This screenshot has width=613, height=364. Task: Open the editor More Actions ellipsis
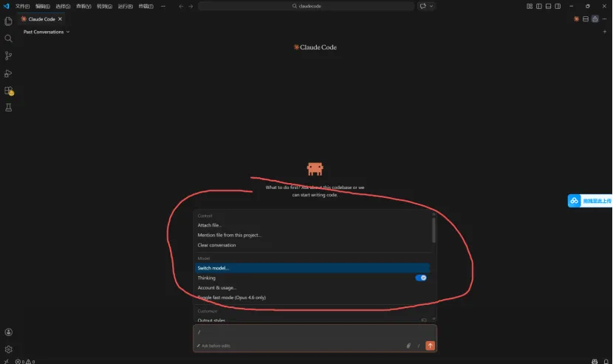[x=604, y=18]
